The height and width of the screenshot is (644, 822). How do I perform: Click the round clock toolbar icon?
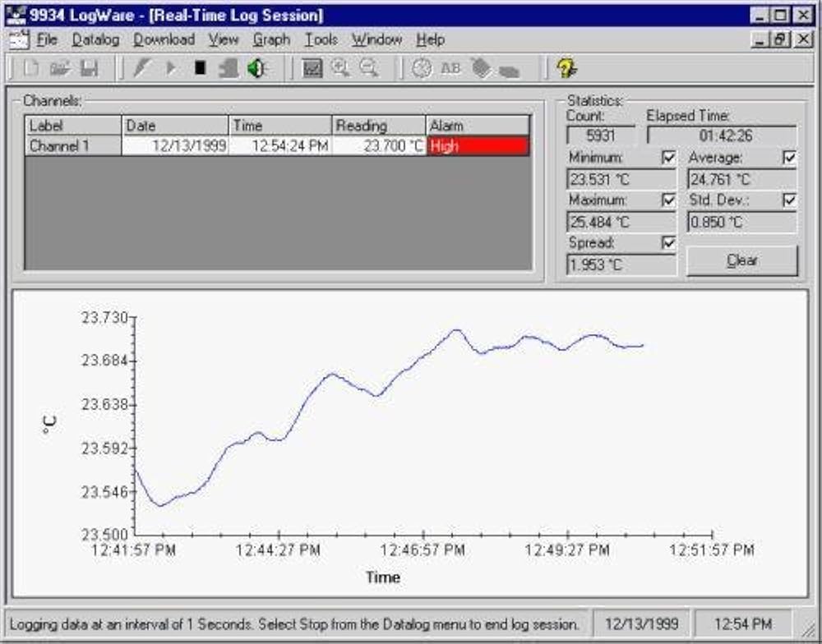(x=422, y=69)
